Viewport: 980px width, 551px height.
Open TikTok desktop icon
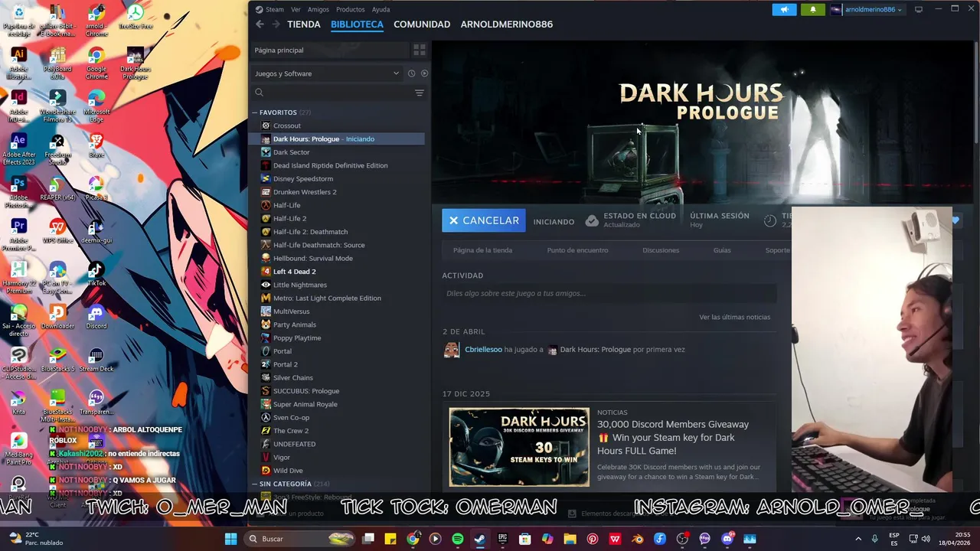[x=96, y=274]
